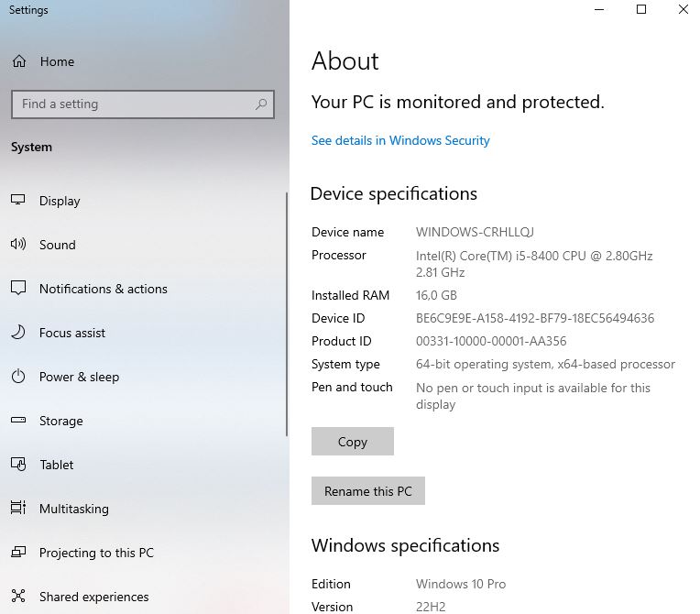Click Product ID 00331-10000-00001-AA356

point(491,341)
